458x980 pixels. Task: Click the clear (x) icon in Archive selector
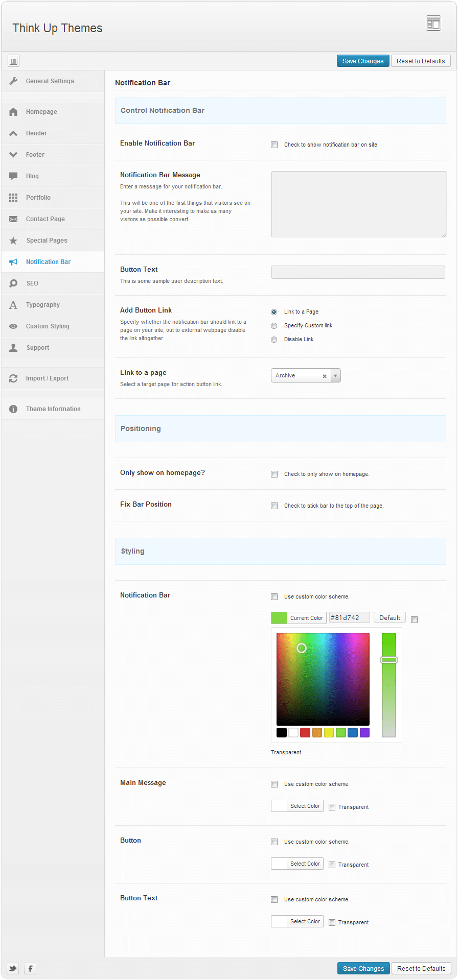324,376
